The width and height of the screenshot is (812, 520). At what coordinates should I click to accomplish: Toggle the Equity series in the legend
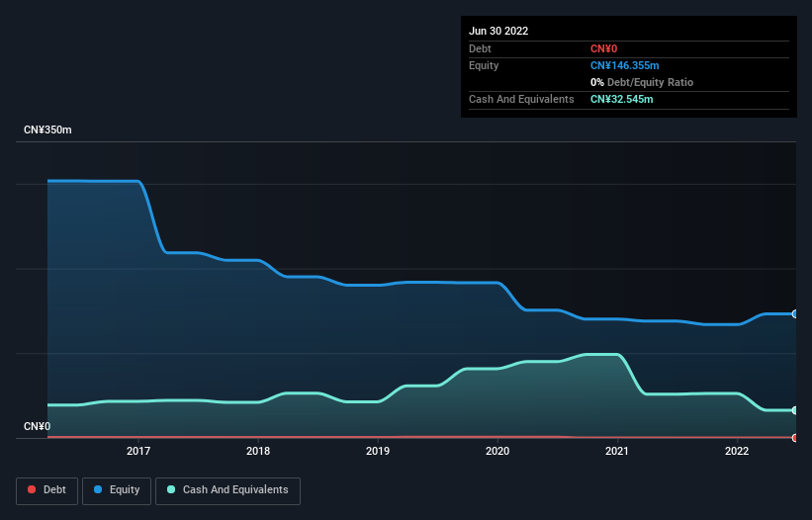(x=117, y=490)
